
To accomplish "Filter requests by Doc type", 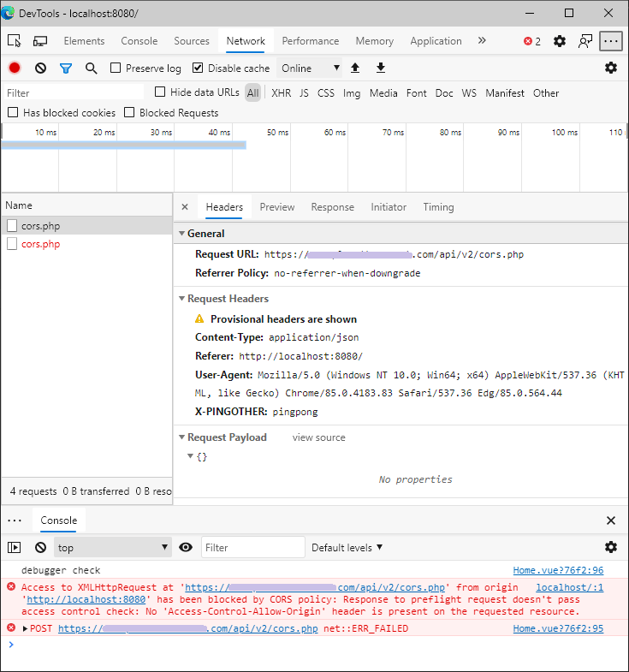I will tap(444, 93).
